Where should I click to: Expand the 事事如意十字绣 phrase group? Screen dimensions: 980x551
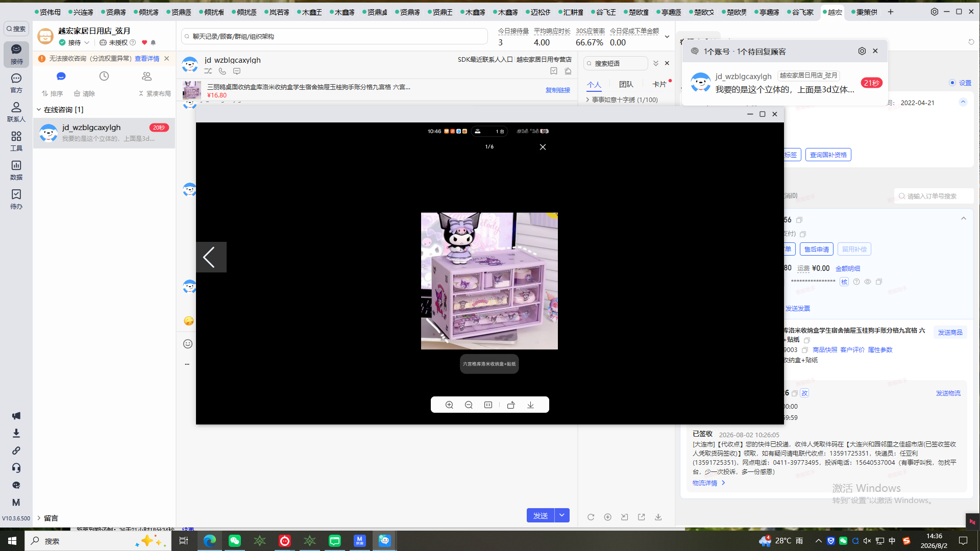point(588,99)
